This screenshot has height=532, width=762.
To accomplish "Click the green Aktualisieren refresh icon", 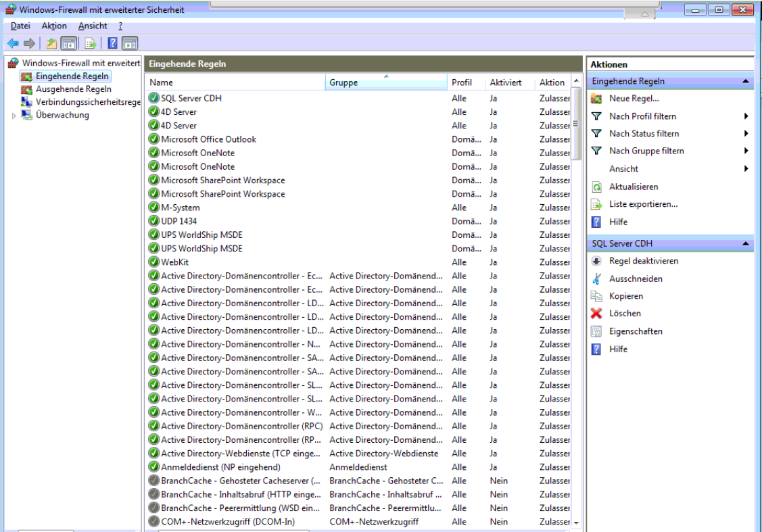I will pos(596,187).
